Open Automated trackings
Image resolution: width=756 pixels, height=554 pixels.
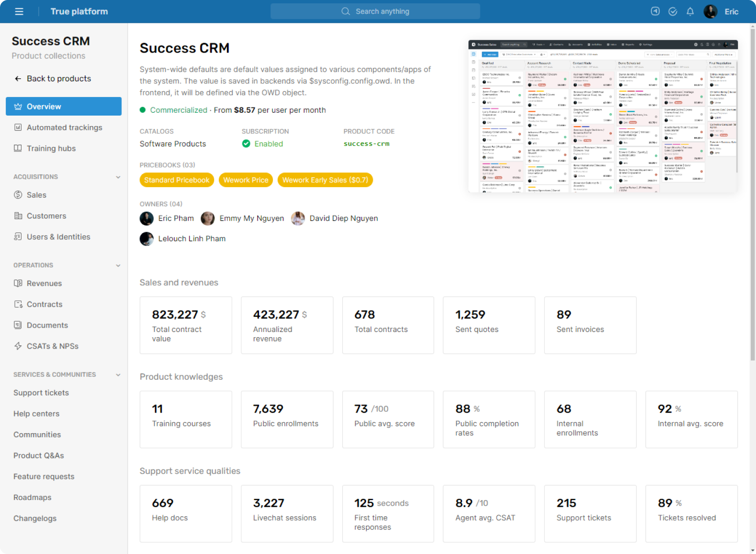[64, 128]
